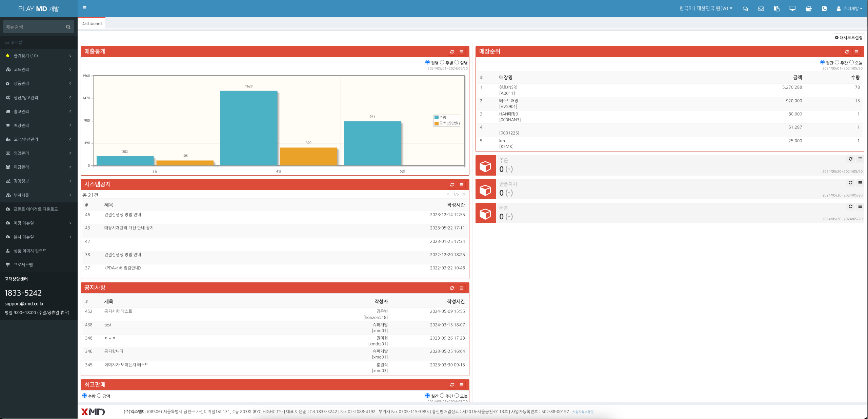This screenshot has width=868, height=419.
Task: Open the chat bubble icon in header
Action: [745, 8]
